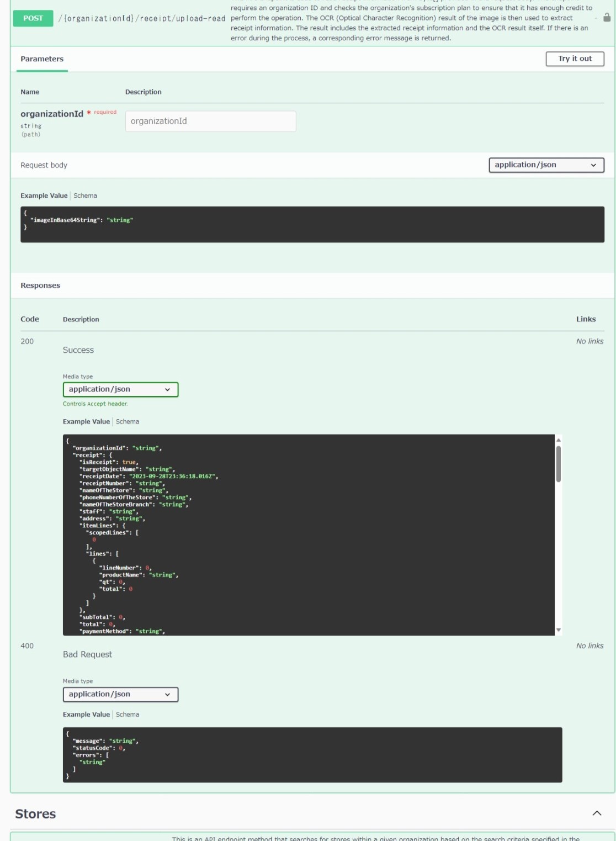Focus the organizationId input field
This screenshot has width=616, height=841.
[x=210, y=121]
